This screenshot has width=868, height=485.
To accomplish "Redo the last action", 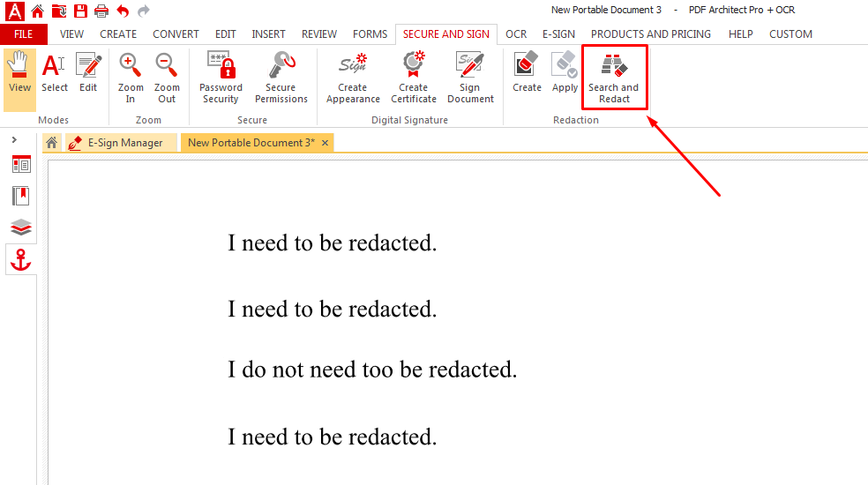I will tap(144, 11).
